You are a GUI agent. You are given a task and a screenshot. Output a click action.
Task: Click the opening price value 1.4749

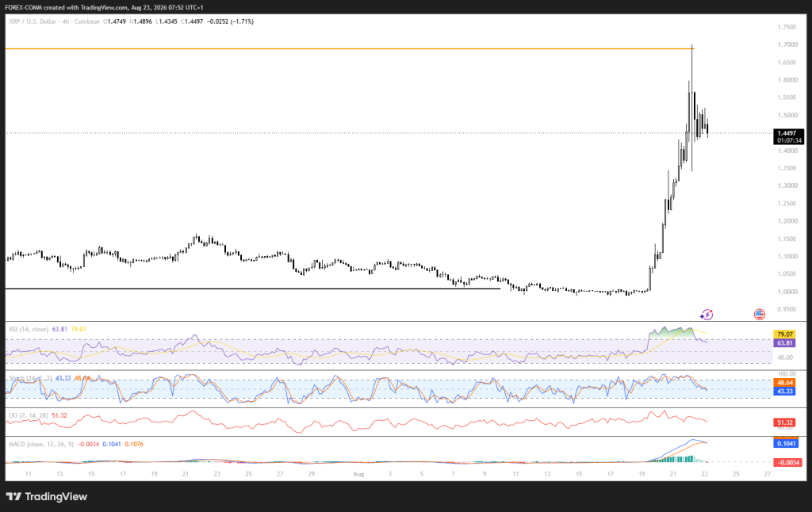[116, 21]
